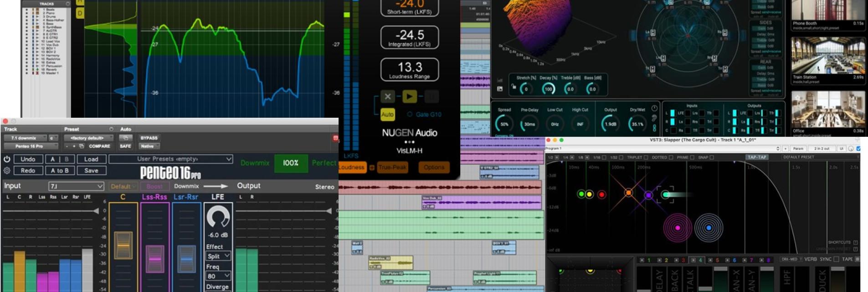Enable the TRIPLET checkbox
Image resolution: width=868 pixels, height=292 pixels.
[x=646, y=157]
